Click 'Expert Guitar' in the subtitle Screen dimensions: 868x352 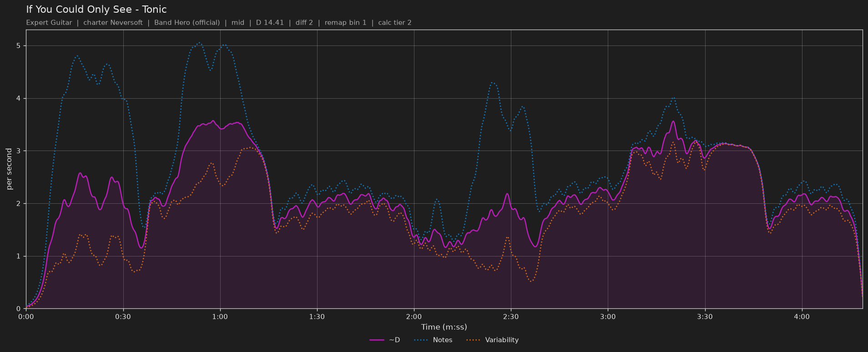point(49,23)
